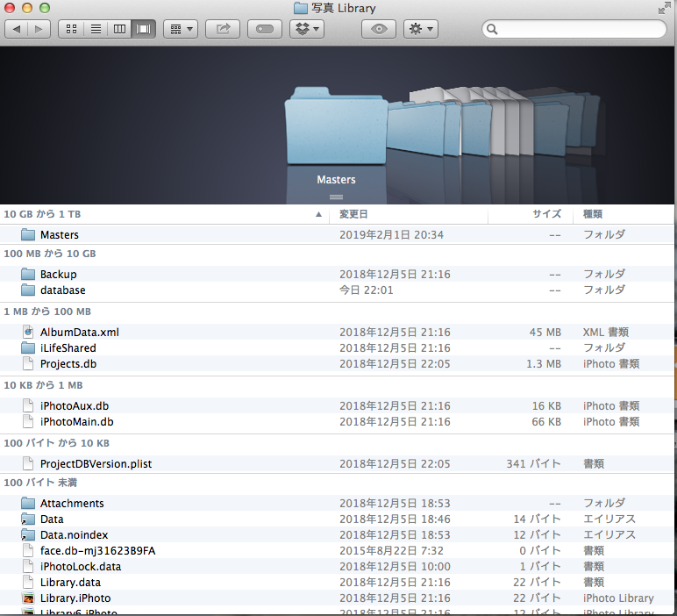Sort by the サイズ column header
Viewport: 677px width, 616px height.
tap(546, 214)
